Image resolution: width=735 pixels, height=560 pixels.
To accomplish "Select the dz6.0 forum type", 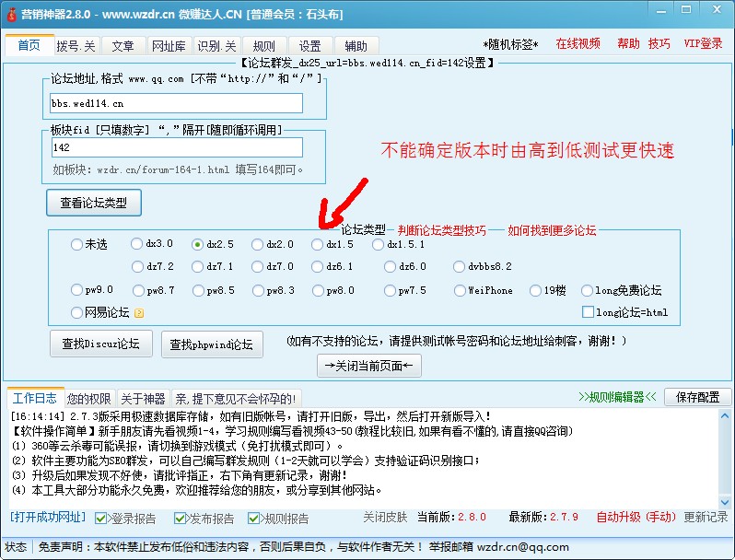I will click(x=405, y=266).
